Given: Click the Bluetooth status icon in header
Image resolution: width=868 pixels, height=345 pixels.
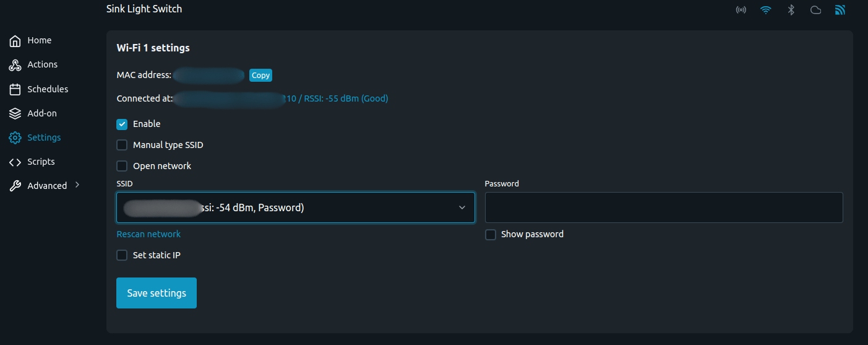Looking at the screenshot, I should point(791,10).
